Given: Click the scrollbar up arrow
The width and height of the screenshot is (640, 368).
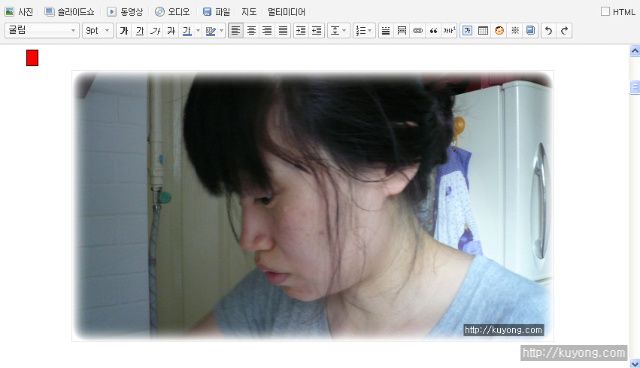Looking at the screenshot, I should 635,51.
